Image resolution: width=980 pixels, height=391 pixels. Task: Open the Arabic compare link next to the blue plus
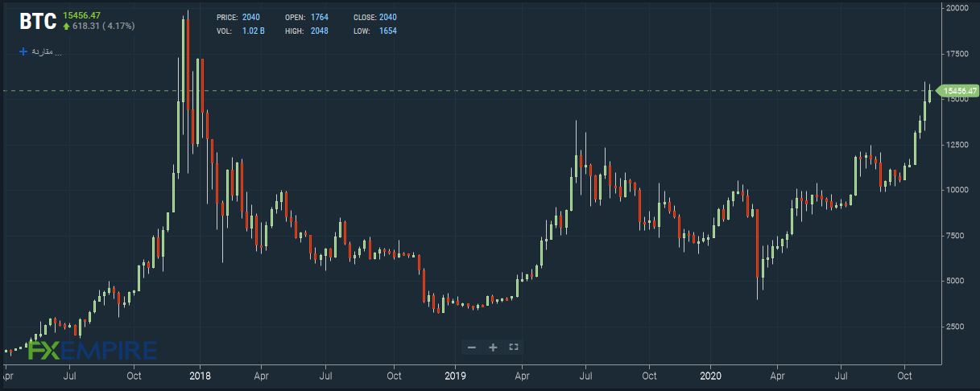tap(46, 51)
